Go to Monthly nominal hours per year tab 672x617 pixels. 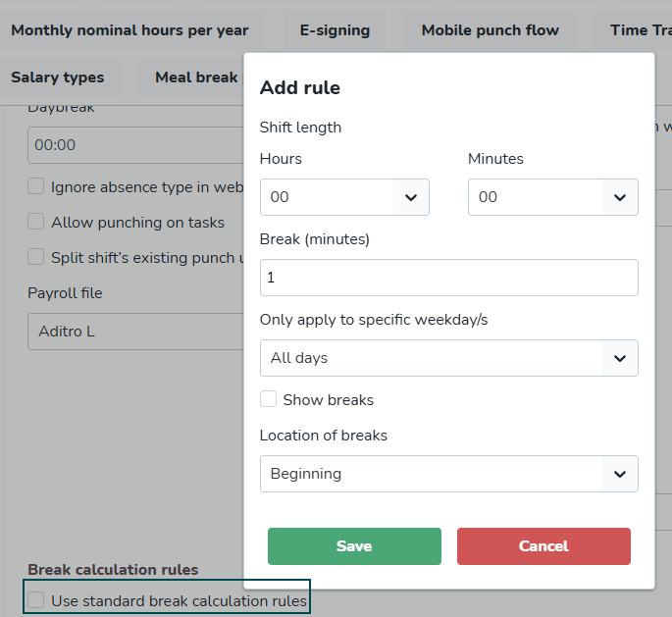(x=129, y=30)
